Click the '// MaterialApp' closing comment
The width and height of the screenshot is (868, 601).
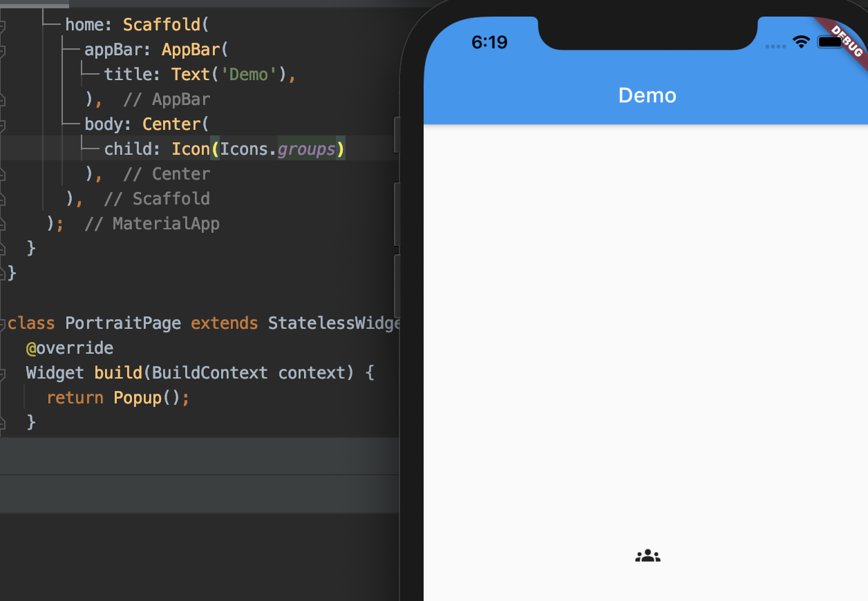click(152, 224)
